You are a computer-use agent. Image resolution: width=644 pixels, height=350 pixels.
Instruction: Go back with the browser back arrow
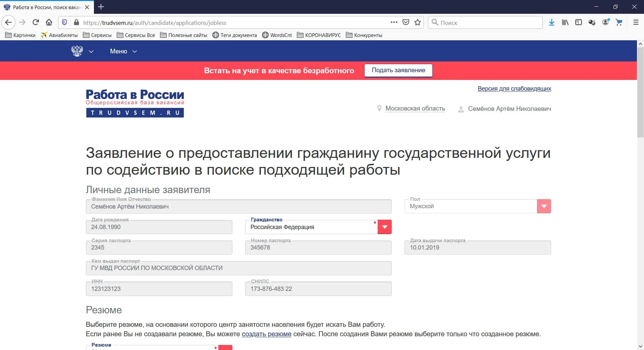point(8,23)
